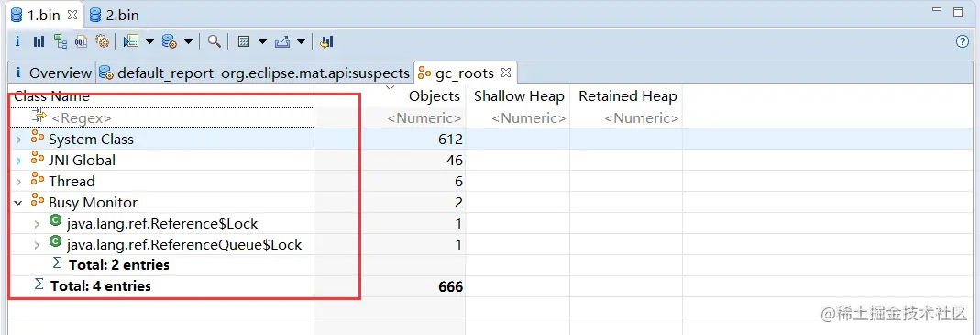Click the Thread row icon
The image size is (980, 335).
pos(38,180)
